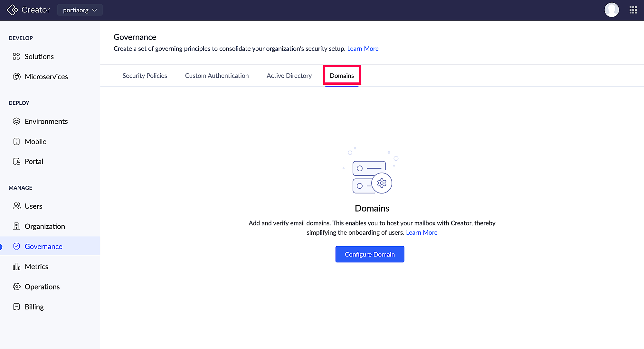Viewport: 644px width, 349px height.
Task: Open Environments via its layers icon
Action: tap(16, 121)
